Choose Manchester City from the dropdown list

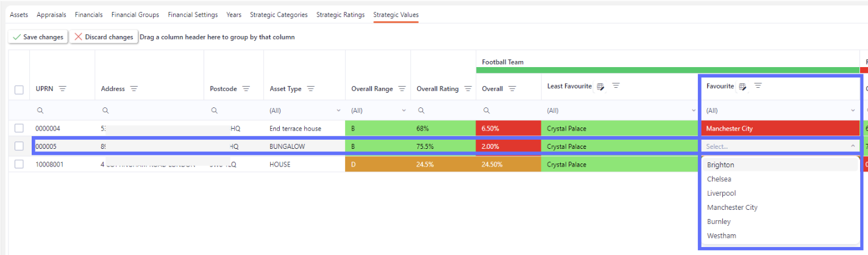(780, 207)
